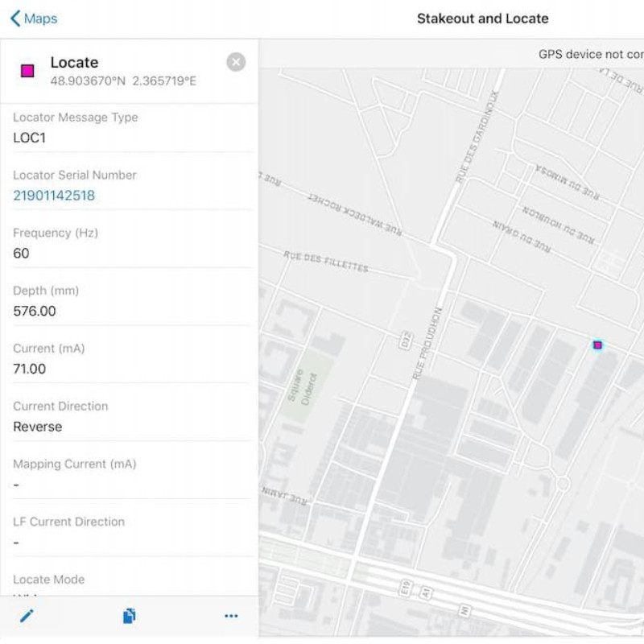
Task: Click the Stakeout and Locate title
Action: (x=482, y=18)
